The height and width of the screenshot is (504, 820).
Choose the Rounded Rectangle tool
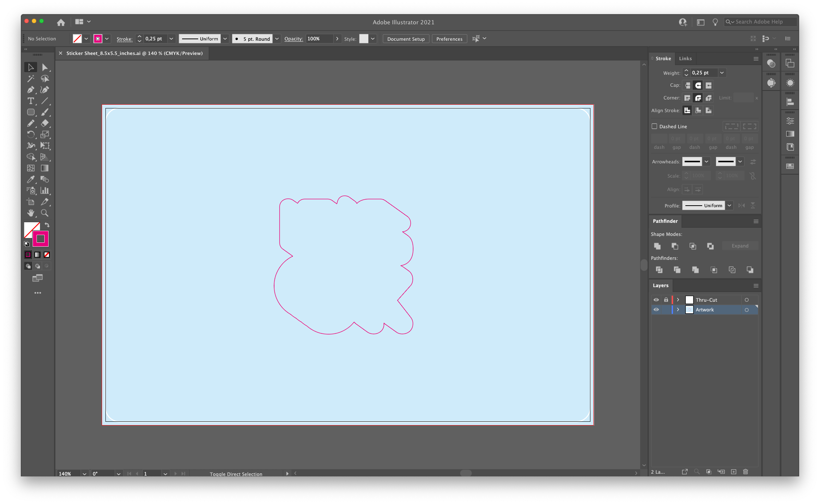click(31, 112)
